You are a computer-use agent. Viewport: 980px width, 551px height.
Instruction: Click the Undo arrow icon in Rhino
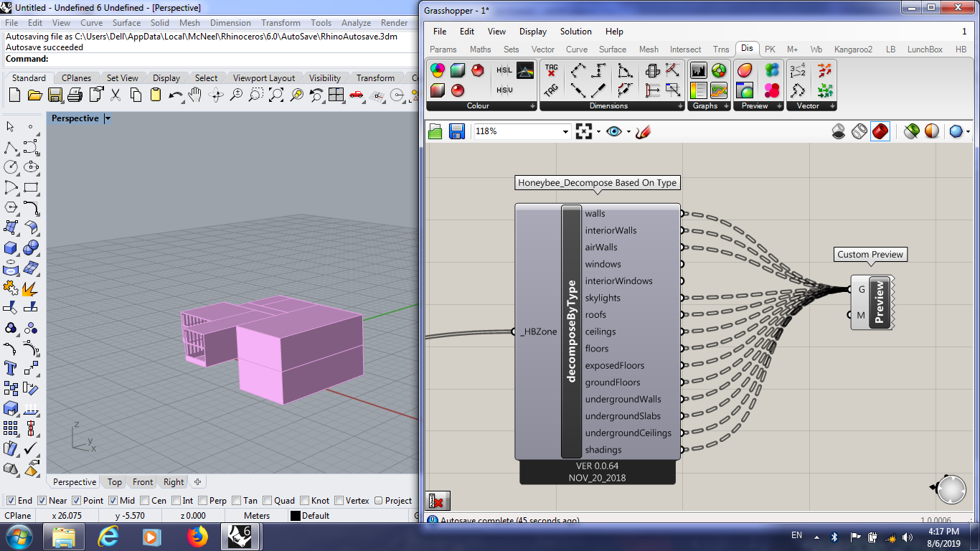(x=176, y=95)
